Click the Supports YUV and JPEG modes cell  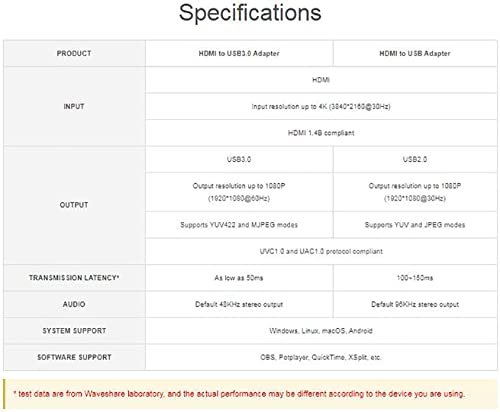coord(415,225)
